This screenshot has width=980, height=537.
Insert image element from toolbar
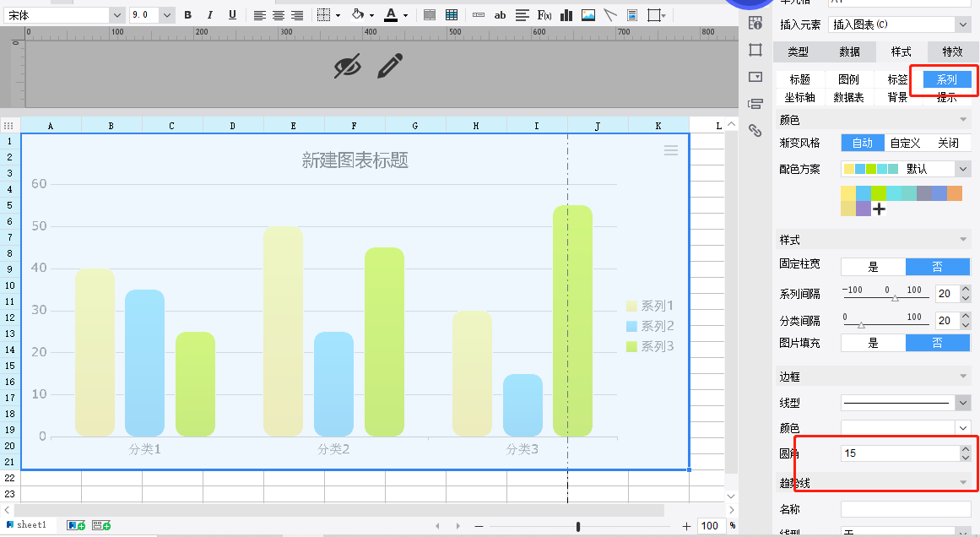(588, 15)
